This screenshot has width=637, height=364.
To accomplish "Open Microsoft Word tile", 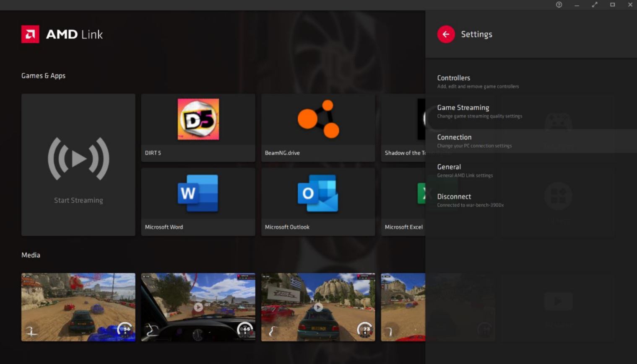I will (198, 202).
